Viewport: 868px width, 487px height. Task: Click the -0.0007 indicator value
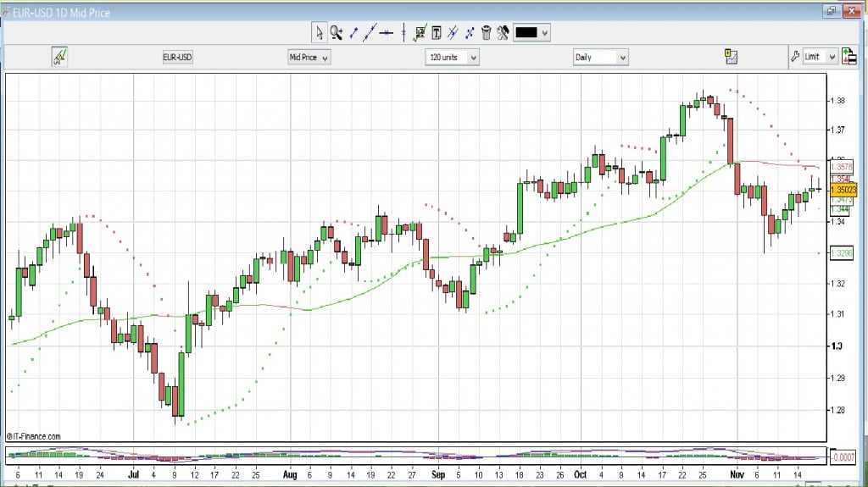pos(843,457)
